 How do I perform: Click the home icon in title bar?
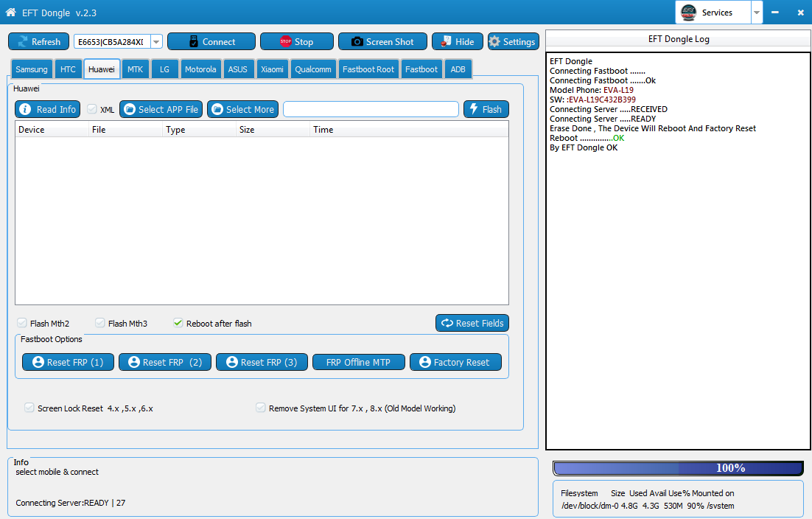point(10,12)
